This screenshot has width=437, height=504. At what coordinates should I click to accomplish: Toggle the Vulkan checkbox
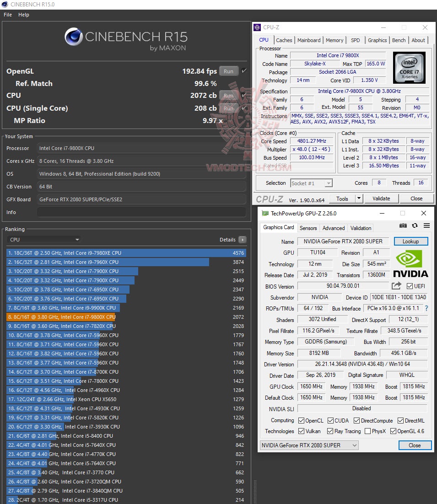pyautogui.click(x=301, y=431)
